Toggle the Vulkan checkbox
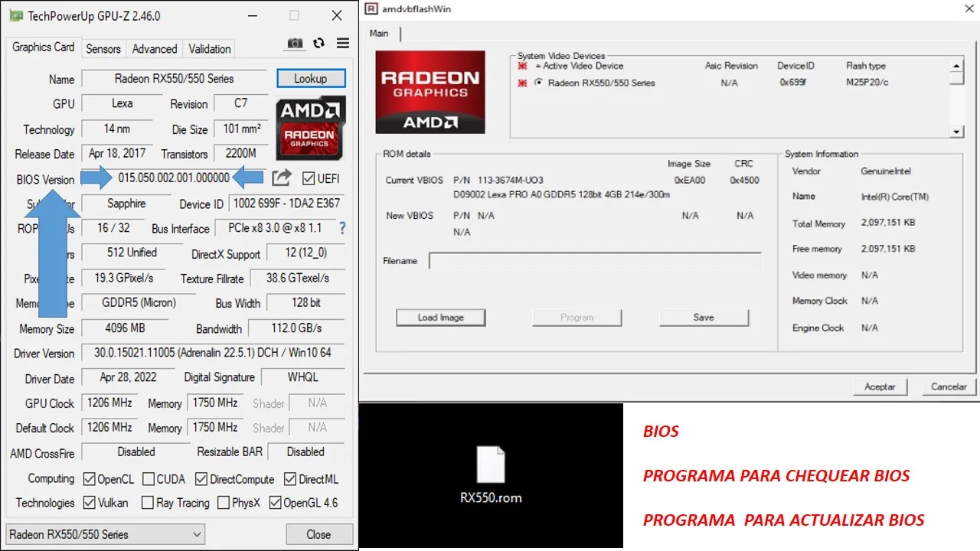This screenshot has width=980, height=551. pyautogui.click(x=89, y=503)
